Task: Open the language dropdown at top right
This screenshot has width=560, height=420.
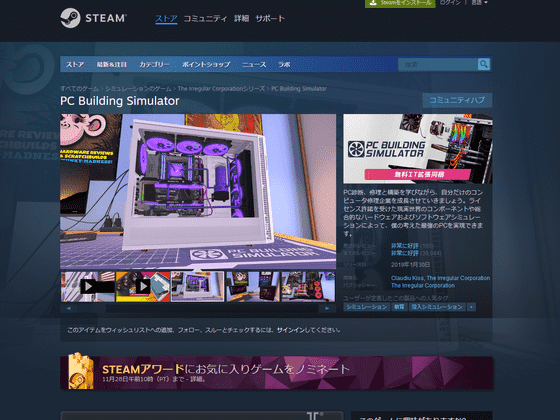Action: click(x=479, y=3)
